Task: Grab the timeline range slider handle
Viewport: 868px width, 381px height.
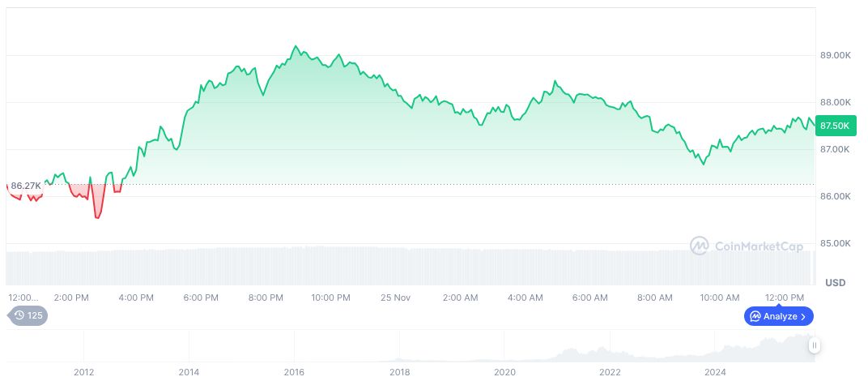Action: [814, 345]
